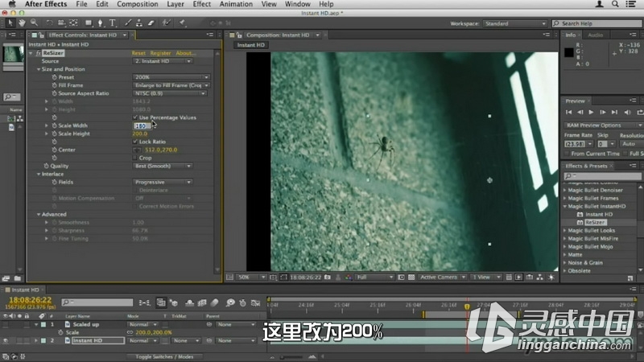Toggle visibility of Scaled up layer
644x362 pixels.
[6, 324]
